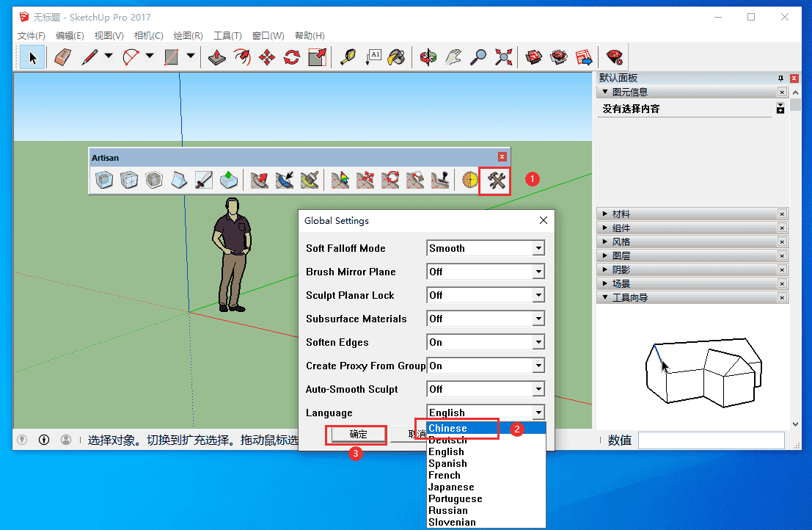Open the 视图(V) menu
The width and height of the screenshot is (812, 530).
click(109, 36)
